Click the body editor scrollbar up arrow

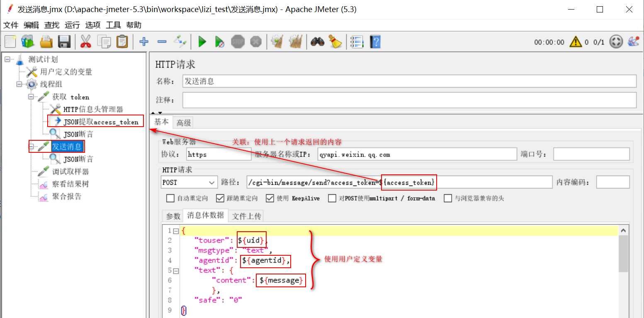pos(623,231)
